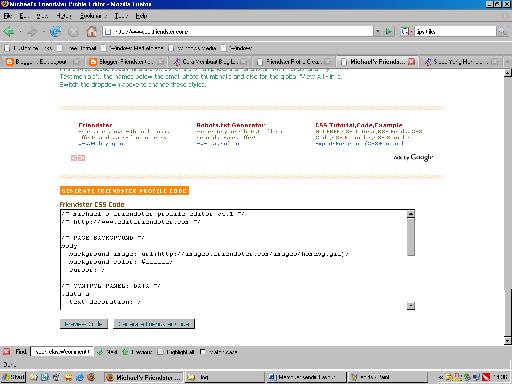Click the red system tray icon
The image size is (512, 385).
(486, 377)
